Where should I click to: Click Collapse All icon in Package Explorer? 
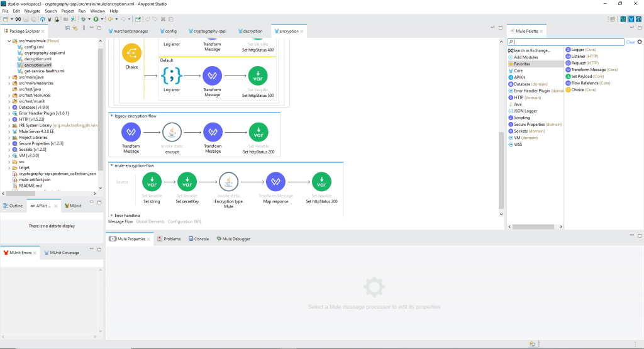[68, 28]
